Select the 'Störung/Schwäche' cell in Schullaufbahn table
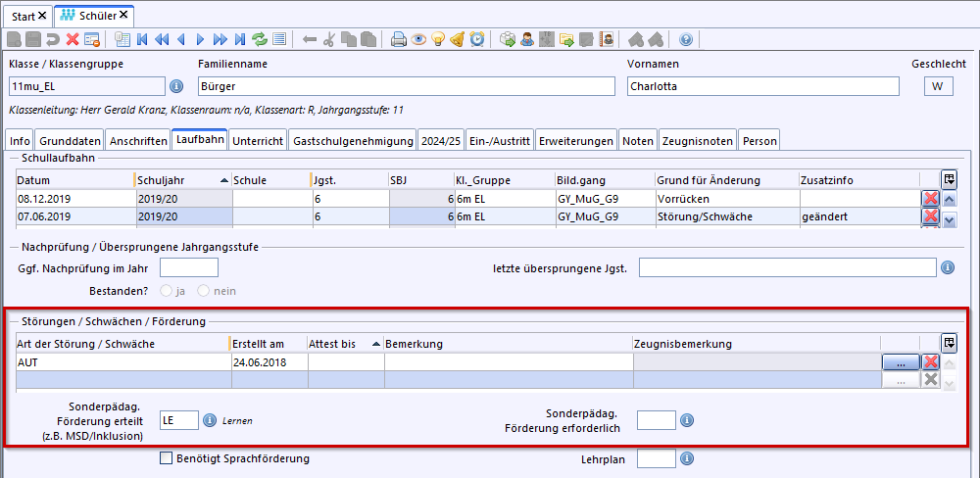This screenshot has width=980, height=478. tap(727, 216)
